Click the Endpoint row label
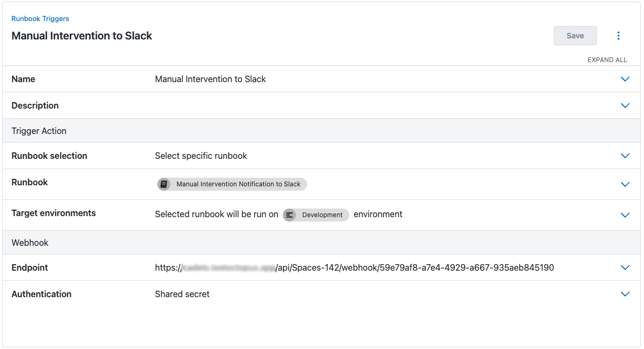Image resolution: width=644 pixels, height=349 pixels. pyautogui.click(x=30, y=268)
